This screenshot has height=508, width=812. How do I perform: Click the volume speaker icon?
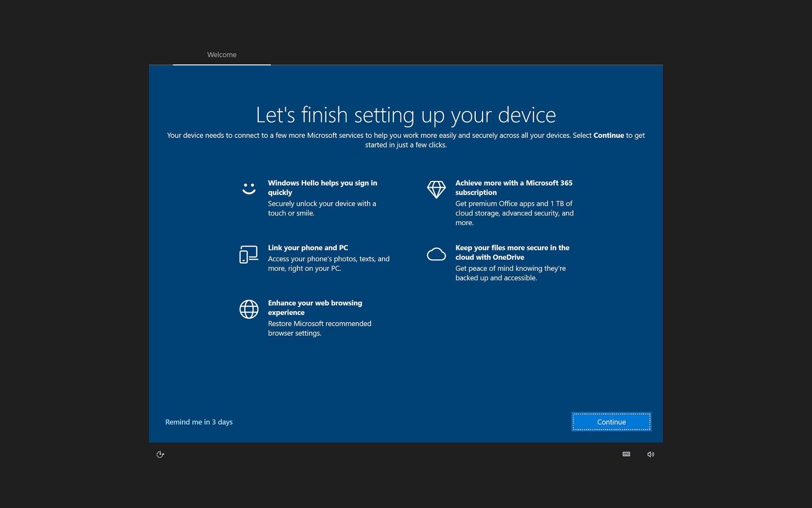click(651, 454)
